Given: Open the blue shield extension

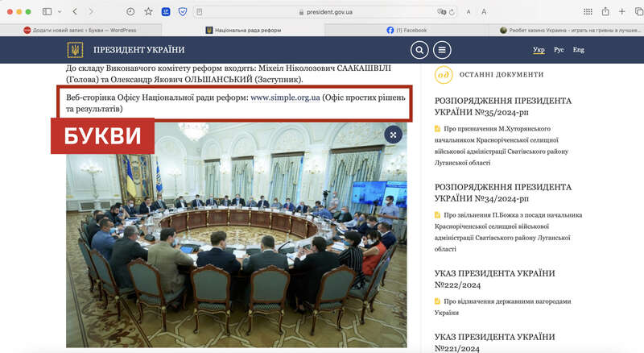Looking at the screenshot, I should (x=182, y=12).
